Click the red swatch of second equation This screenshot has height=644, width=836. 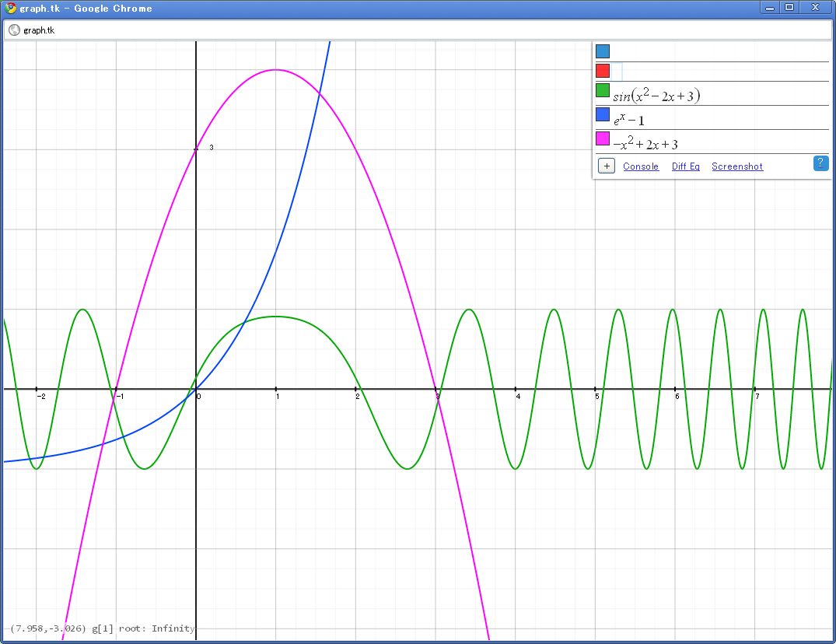[603, 71]
